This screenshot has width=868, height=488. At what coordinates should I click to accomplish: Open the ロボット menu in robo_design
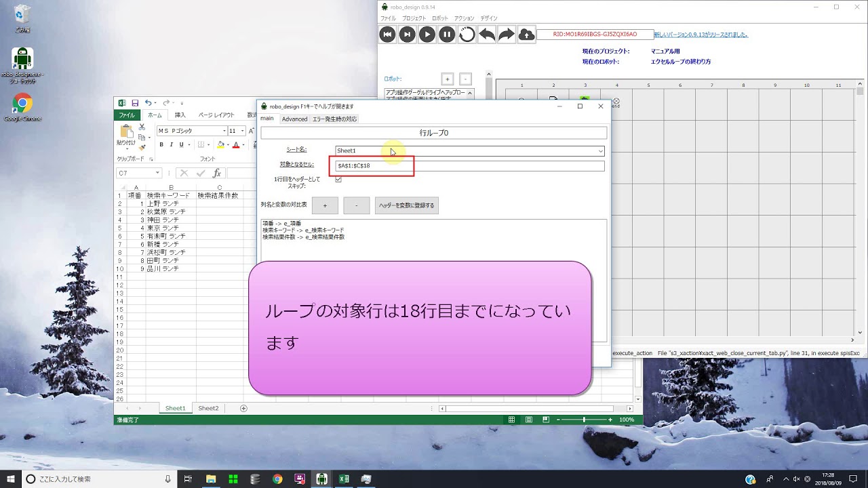440,18
